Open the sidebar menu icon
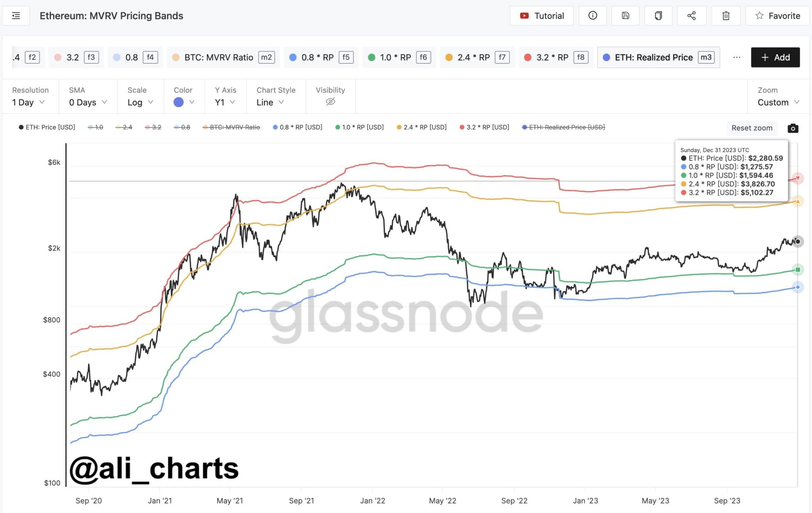Screen dimensions: 812x513 point(16,16)
